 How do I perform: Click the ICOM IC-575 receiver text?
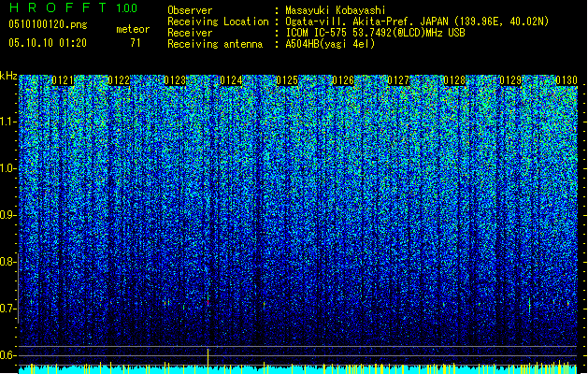click(375, 33)
